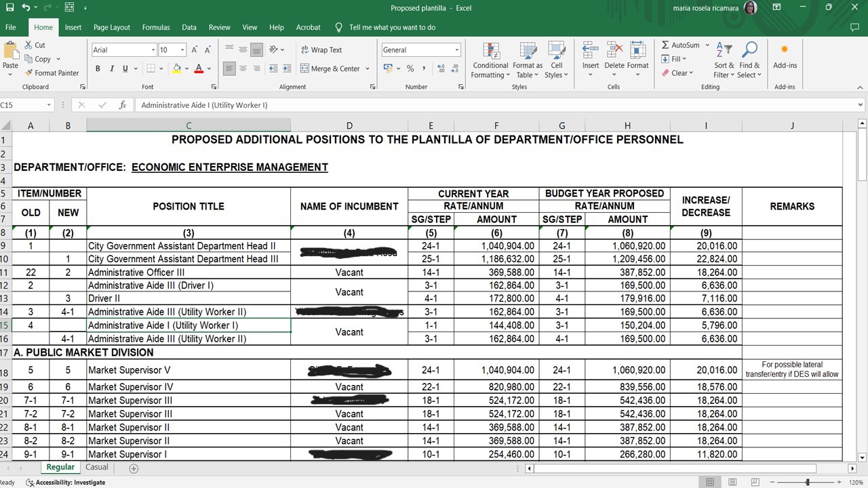Toggle Italic formatting

point(112,68)
